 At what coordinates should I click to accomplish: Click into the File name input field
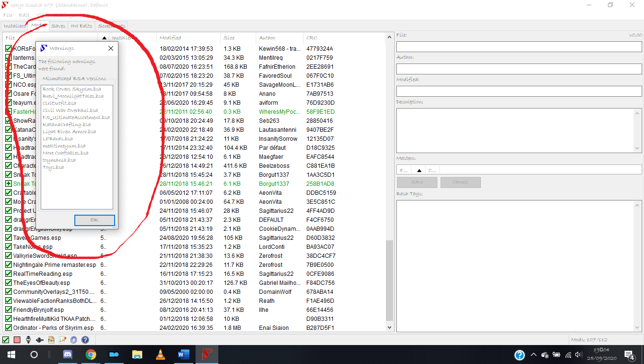(519, 46)
